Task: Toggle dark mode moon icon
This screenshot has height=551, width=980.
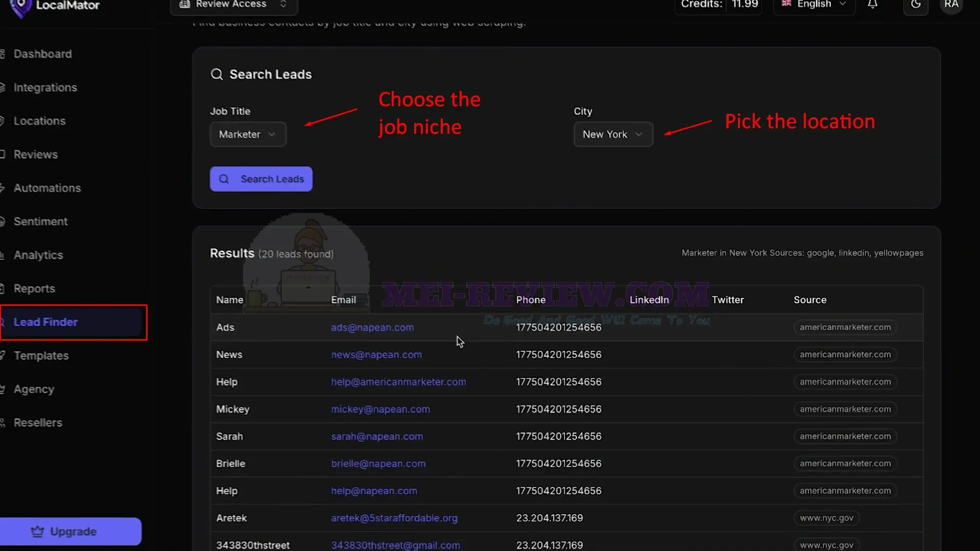Action: [916, 5]
